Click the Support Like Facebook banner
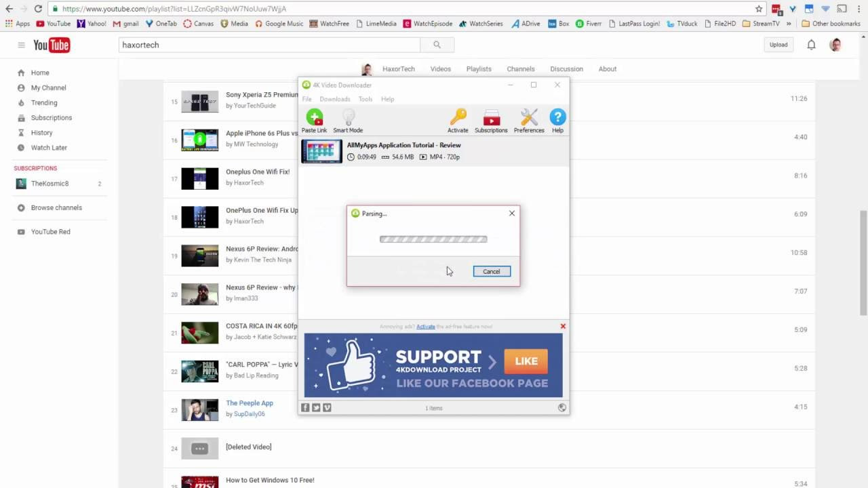This screenshot has height=488, width=868. tap(433, 365)
